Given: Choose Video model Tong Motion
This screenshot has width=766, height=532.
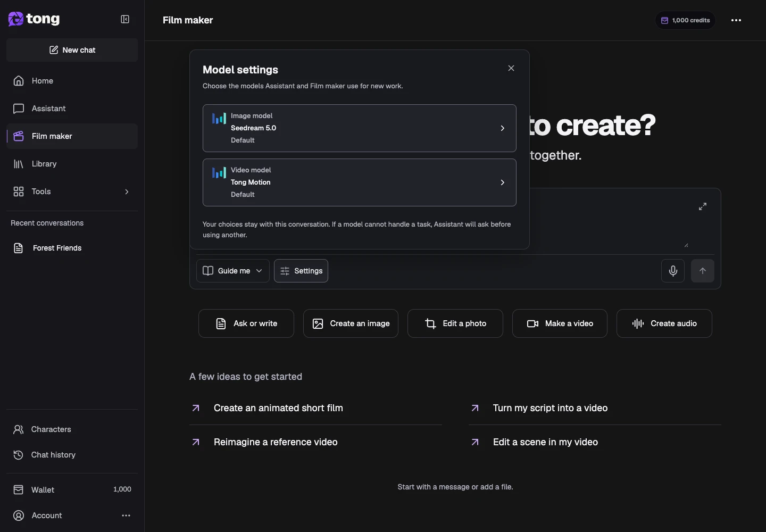Looking at the screenshot, I should [x=360, y=182].
